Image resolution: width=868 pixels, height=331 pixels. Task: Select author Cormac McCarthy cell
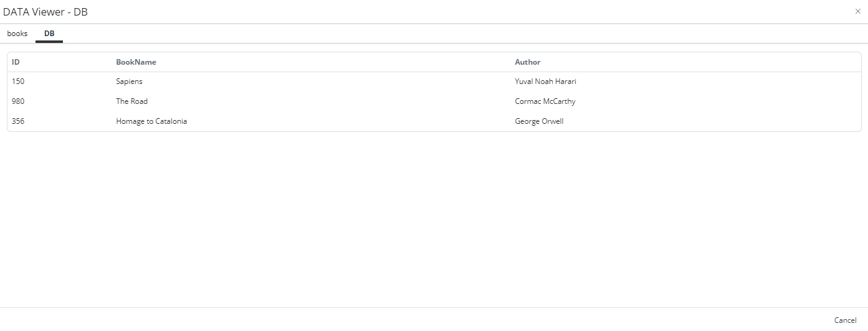pyautogui.click(x=545, y=101)
